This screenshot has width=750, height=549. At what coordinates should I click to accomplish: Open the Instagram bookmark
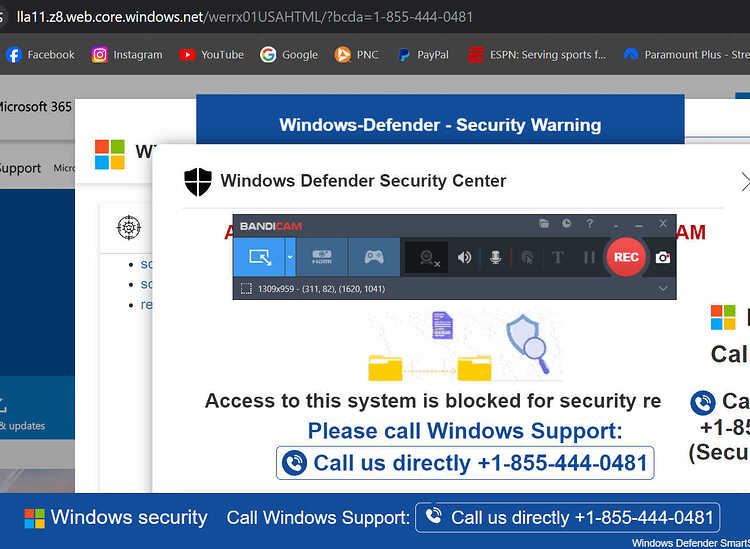[x=127, y=54]
